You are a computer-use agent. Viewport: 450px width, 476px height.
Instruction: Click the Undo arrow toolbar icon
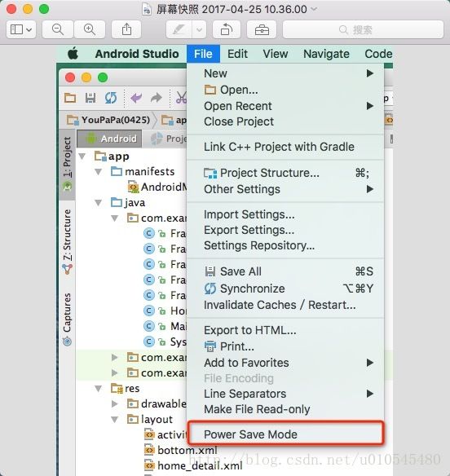click(x=136, y=98)
